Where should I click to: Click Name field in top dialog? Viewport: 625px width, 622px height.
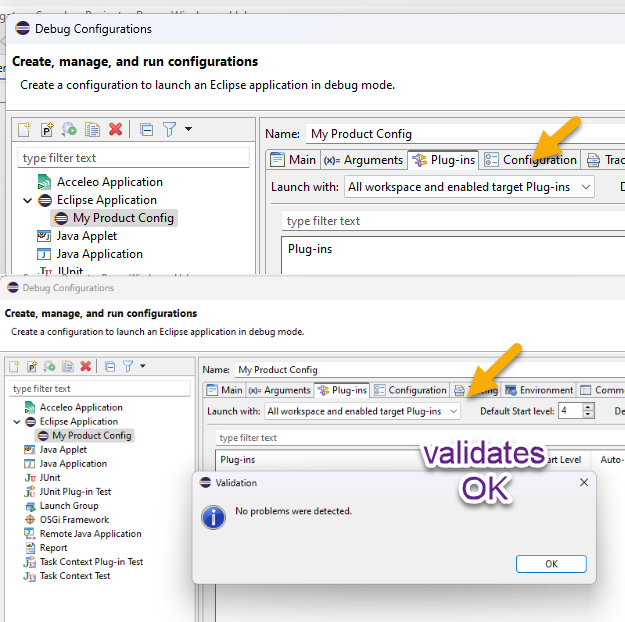click(465, 134)
